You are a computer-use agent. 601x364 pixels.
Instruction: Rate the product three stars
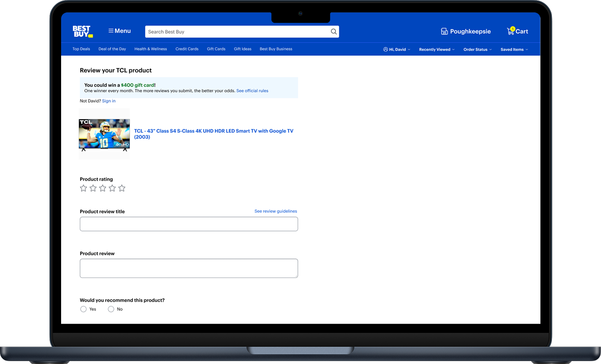pos(103,188)
